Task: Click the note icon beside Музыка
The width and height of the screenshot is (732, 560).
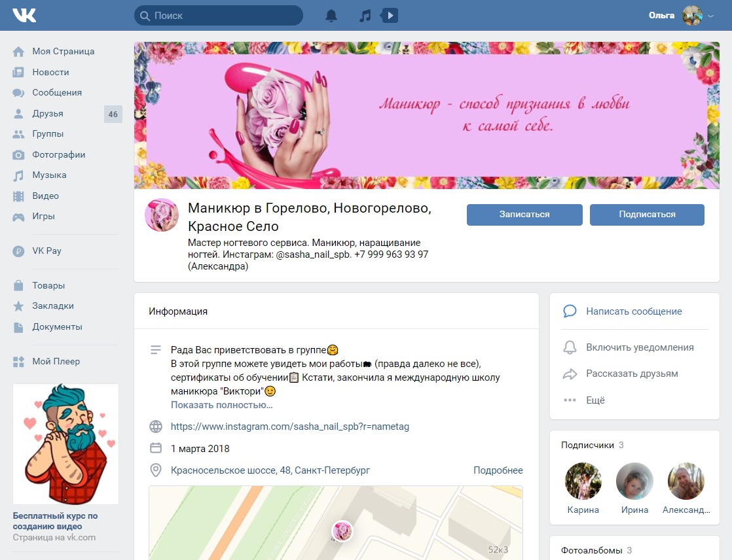Action: tap(18, 175)
